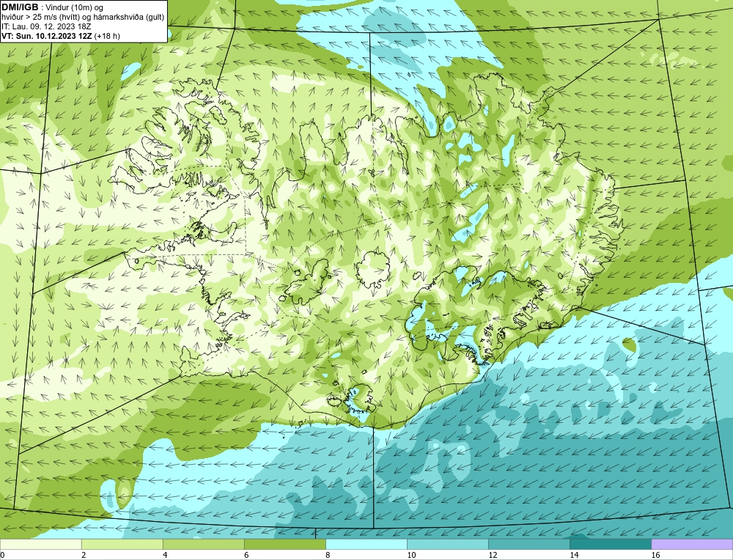Click the legend label '8'

pyautogui.click(x=328, y=555)
